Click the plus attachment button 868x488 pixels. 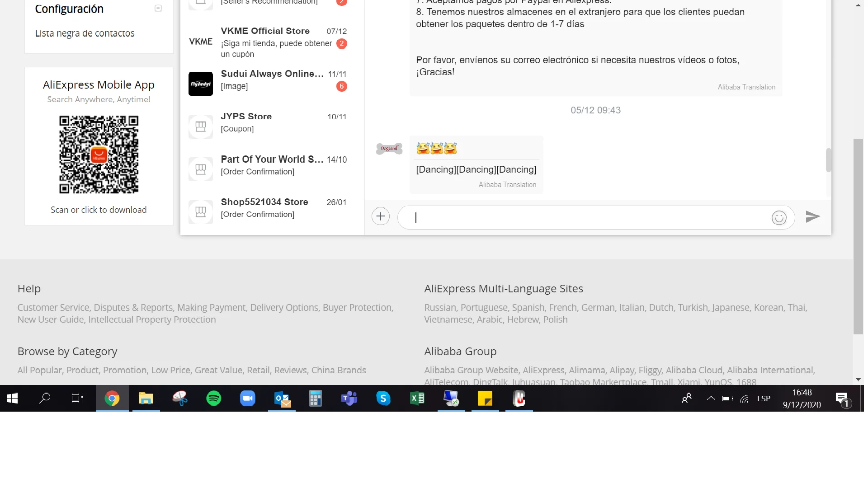click(x=380, y=216)
